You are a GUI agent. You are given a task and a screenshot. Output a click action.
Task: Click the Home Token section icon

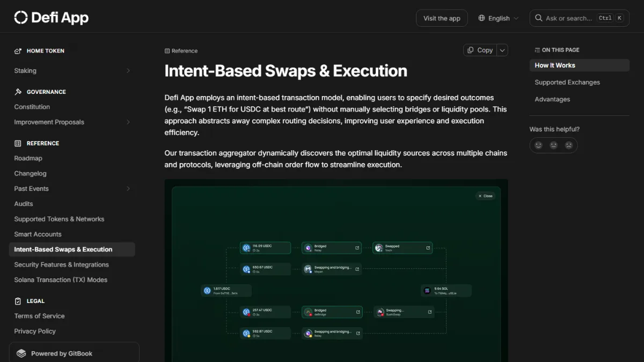(x=18, y=51)
